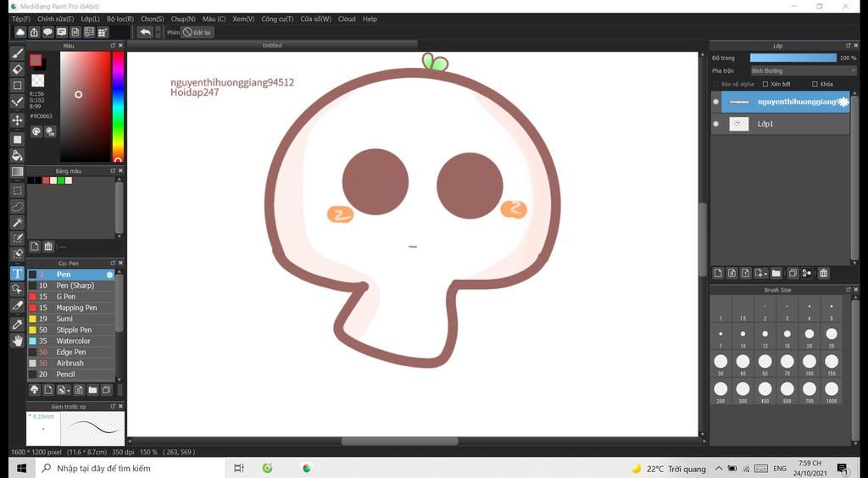Open the Chỉnh sửa(E) menu
This screenshot has width=868, height=478.
click(55, 19)
